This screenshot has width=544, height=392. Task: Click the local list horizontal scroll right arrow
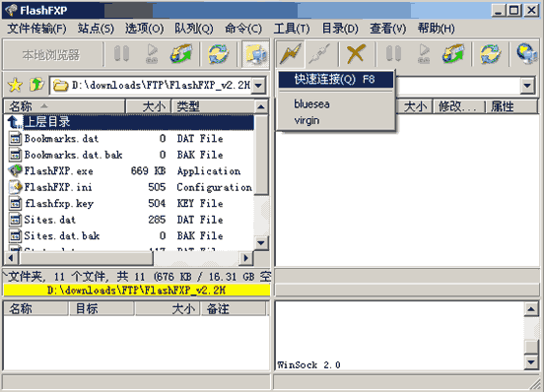pos(246,258)
